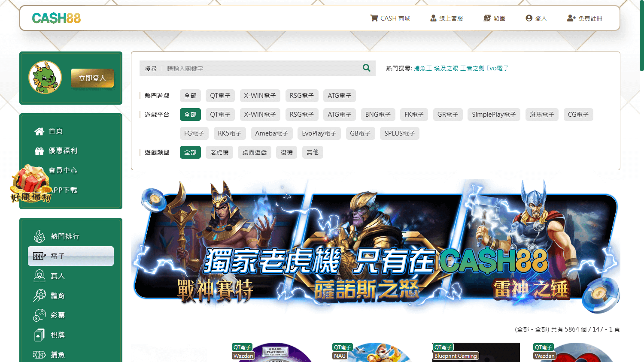Open 彩票 lottery category
This screenshot has height=362, width=644.
[71, 315]
